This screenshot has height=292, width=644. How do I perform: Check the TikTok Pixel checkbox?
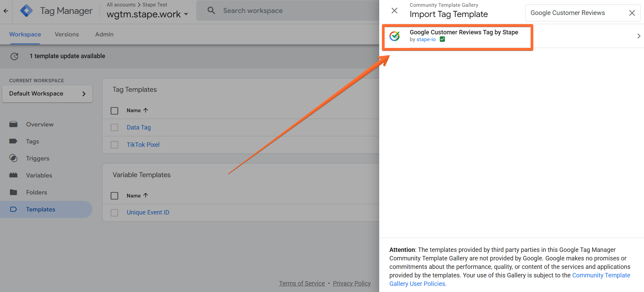point(114,145)
